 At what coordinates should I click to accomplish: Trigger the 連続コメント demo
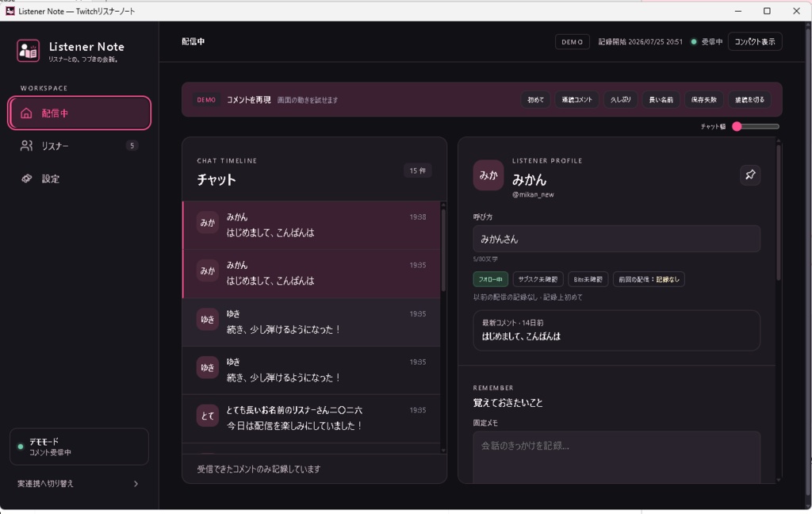pos(577,99)
